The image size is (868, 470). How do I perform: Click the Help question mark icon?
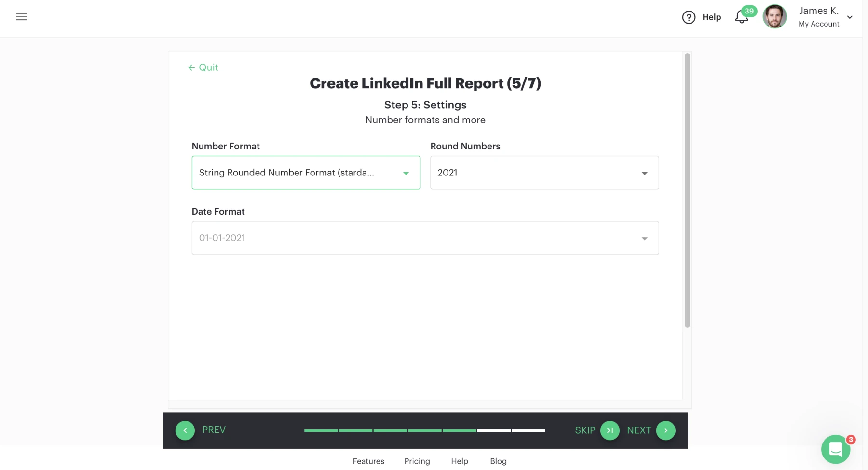(689, 17)
